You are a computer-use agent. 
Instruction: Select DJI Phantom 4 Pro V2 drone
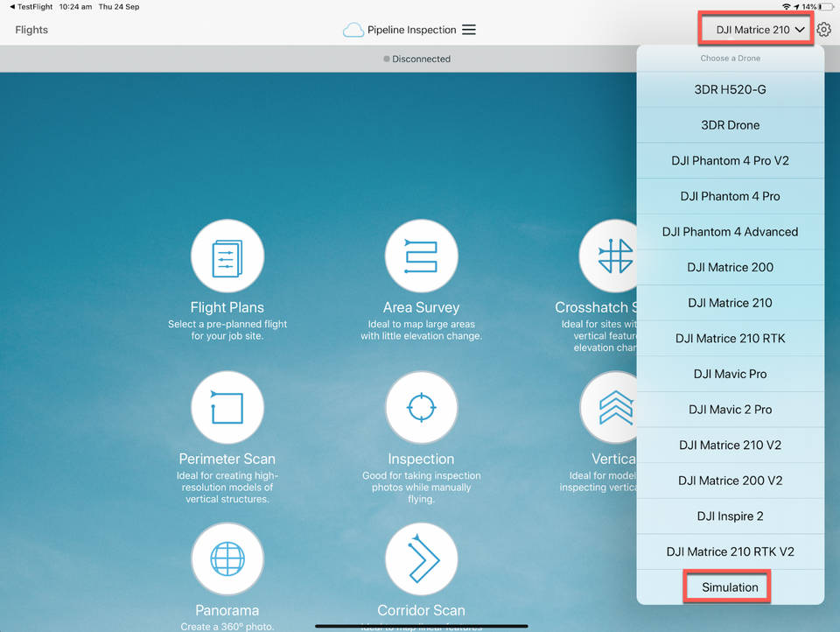pyautogui.click(x=731, y=160)
